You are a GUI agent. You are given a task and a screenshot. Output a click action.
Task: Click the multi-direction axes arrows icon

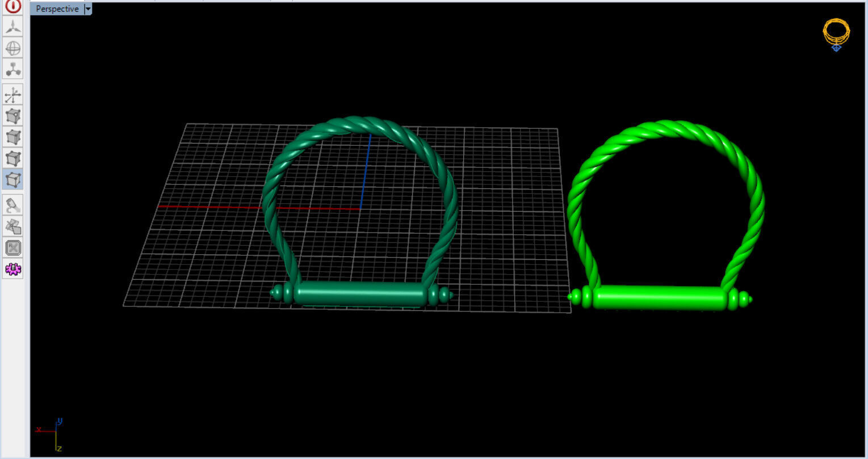click(12, 95)
